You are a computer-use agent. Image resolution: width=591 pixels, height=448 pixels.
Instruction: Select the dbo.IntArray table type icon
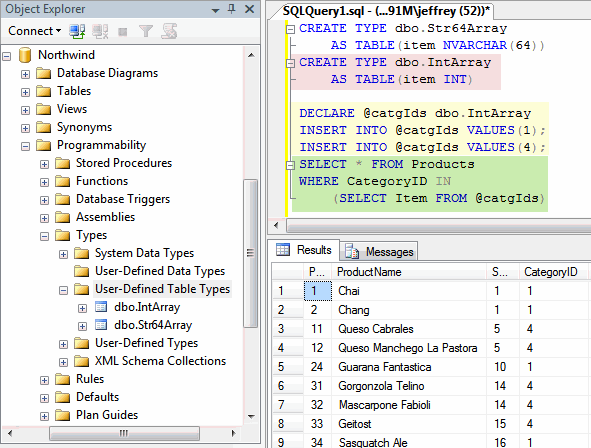(101, 307)
